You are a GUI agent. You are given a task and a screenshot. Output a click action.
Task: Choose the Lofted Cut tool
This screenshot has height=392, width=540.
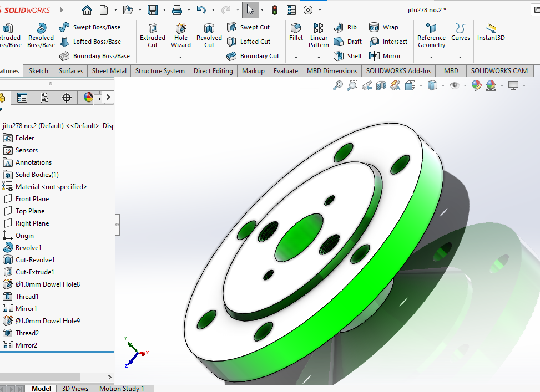point(248,42)
